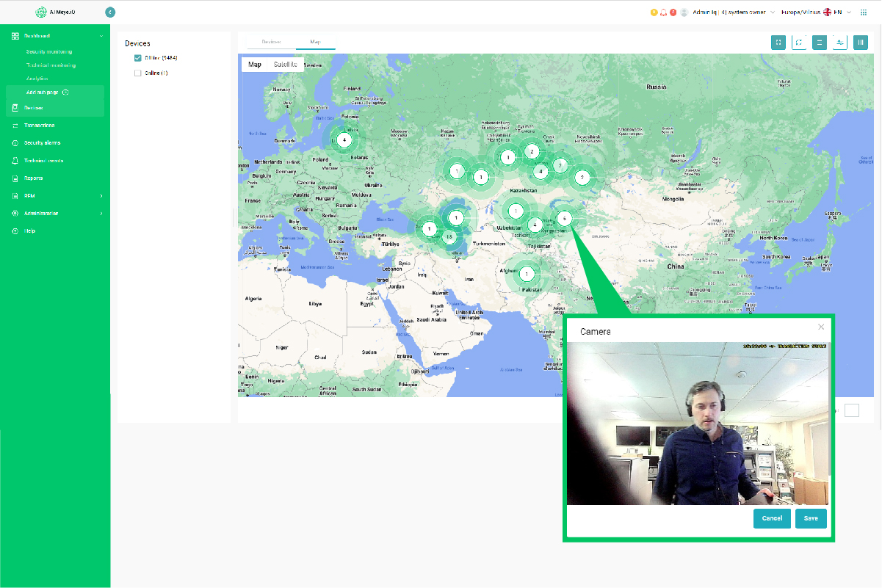Open Transactions in the sidebar
Screen dimensions: 882x588
(39, 126)
